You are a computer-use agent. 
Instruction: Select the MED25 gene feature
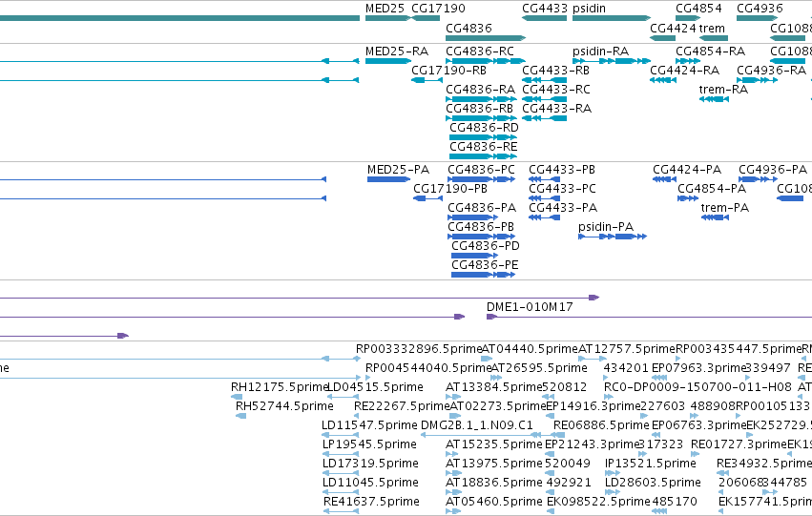point(388,18)
